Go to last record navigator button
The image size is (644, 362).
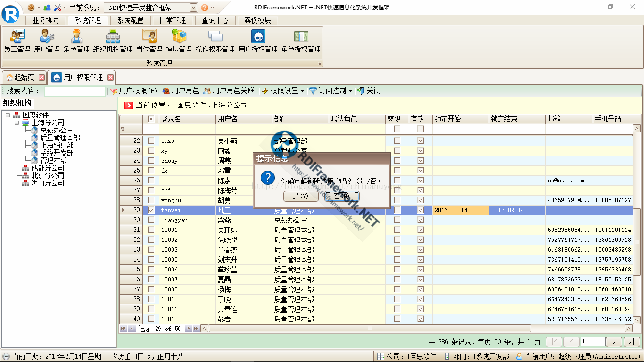coord(196,329)
